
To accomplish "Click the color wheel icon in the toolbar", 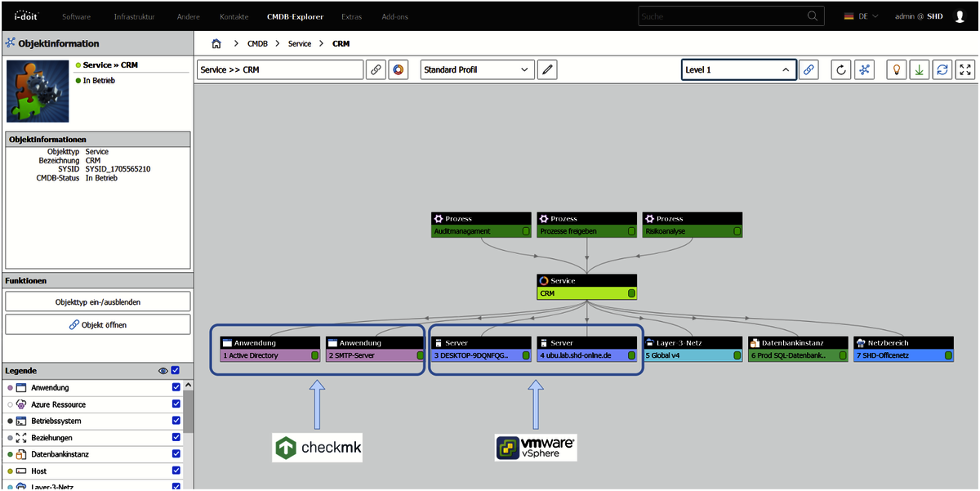I will click(399, 69).
